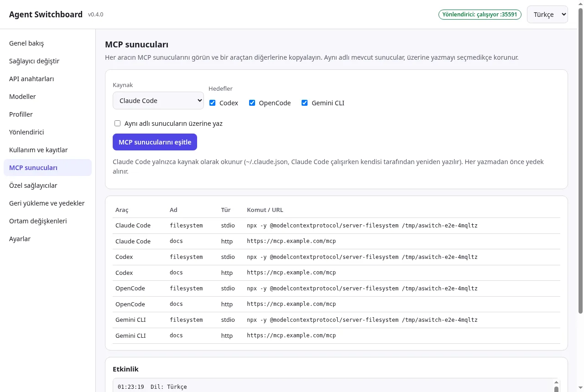Disable the Gemini CLI target checkbox

(x=304, y=103)
